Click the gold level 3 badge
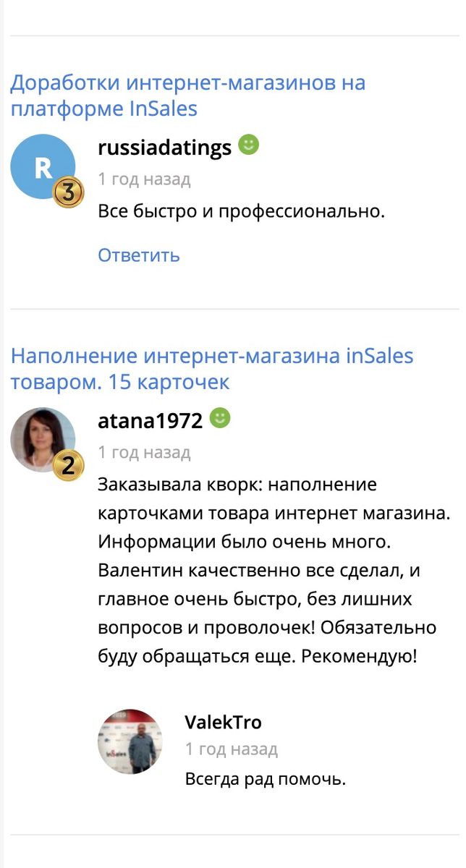 coord(69,192)
